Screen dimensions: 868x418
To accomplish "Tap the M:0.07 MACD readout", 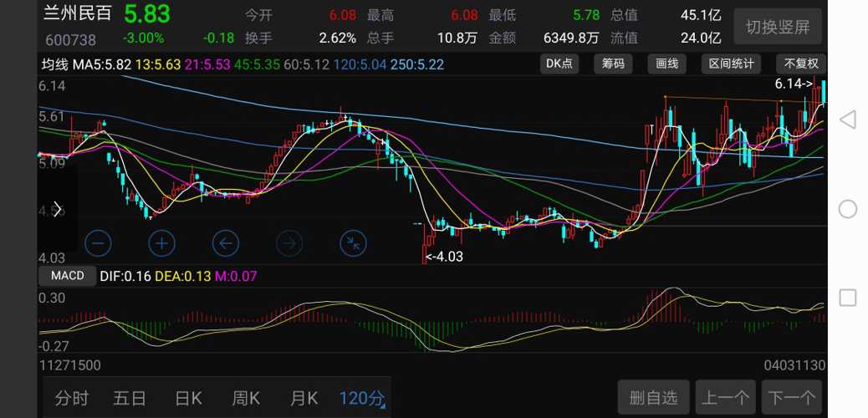I will point(237,276).
